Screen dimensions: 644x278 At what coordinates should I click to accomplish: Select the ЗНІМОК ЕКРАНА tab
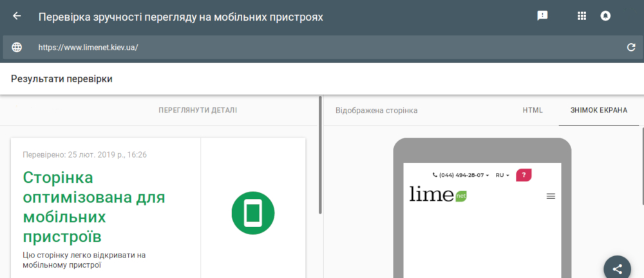[599, 111]
